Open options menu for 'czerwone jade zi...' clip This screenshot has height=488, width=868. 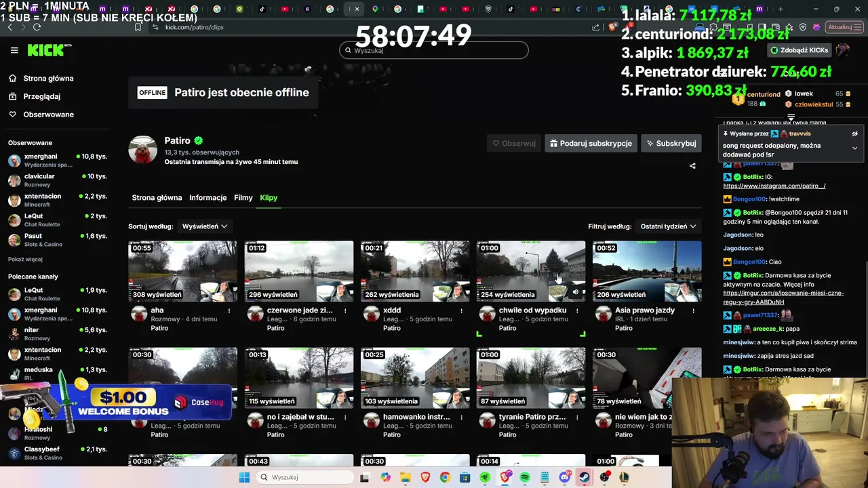pyautogui.click(x=345, y=311)
